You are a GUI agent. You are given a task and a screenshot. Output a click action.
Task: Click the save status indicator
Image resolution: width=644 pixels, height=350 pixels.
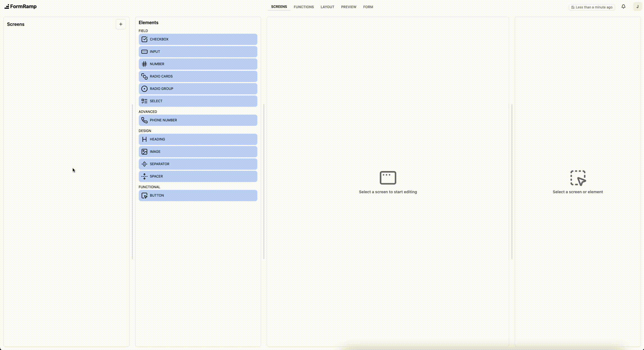[x=591, y=7]
